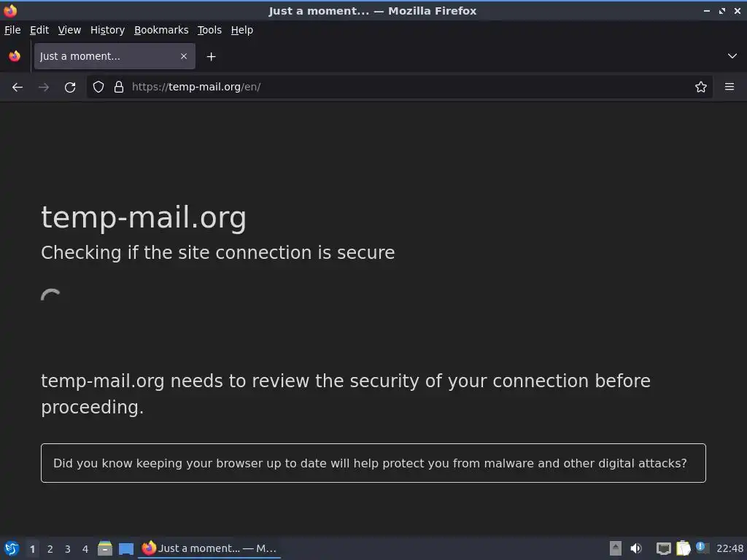This screenshot has height=560, width=747.
Task: Click the 22:48 clock
Action: (x=729, y=548)
